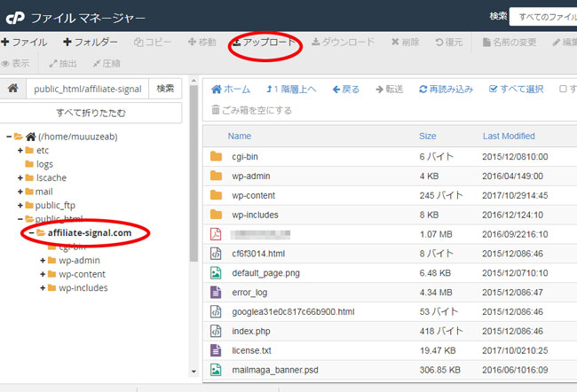The image size is (577, 392).
Task: Click the 名前の変更 rename button
Action: pos(510,43)
